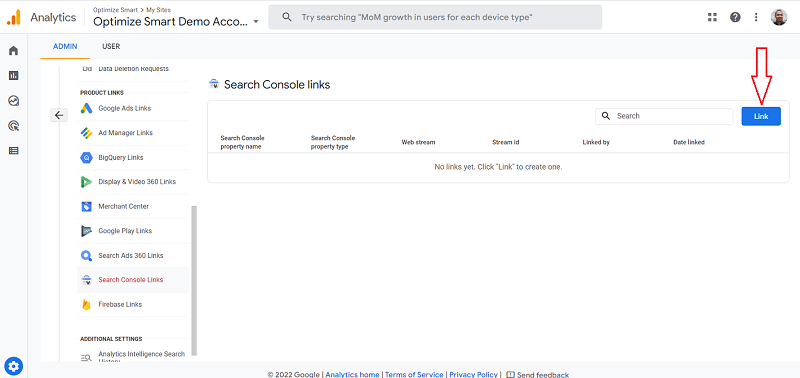Open the Advertising target icon

click(14, 125)
